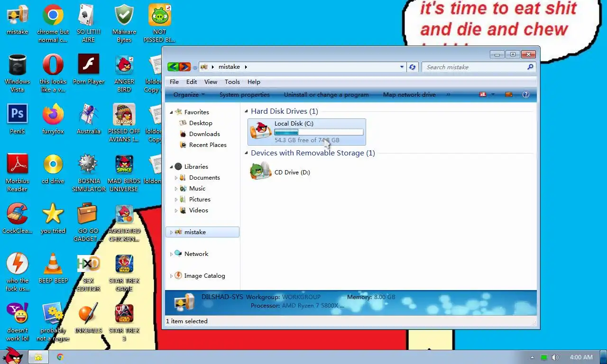The height and width of the screenshot is (364, 607).
Task: Open the INKBALLS desktop icon
Action: [88, 318]
